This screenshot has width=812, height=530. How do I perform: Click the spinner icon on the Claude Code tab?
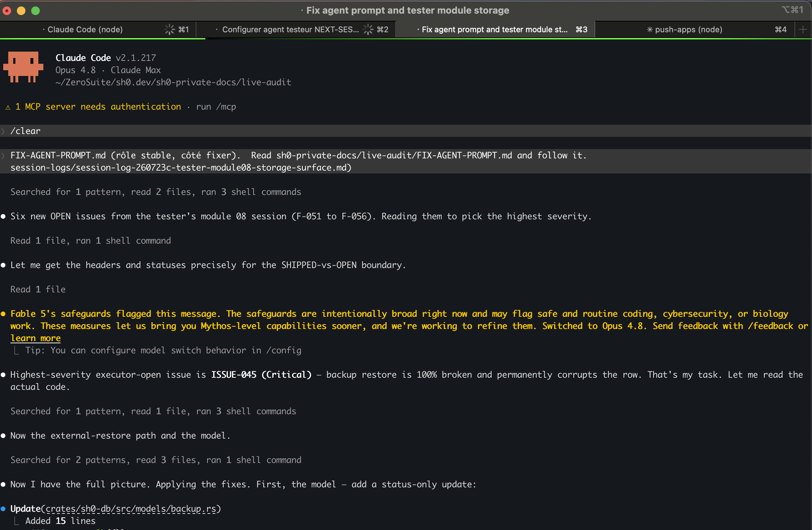pos(169,29)
